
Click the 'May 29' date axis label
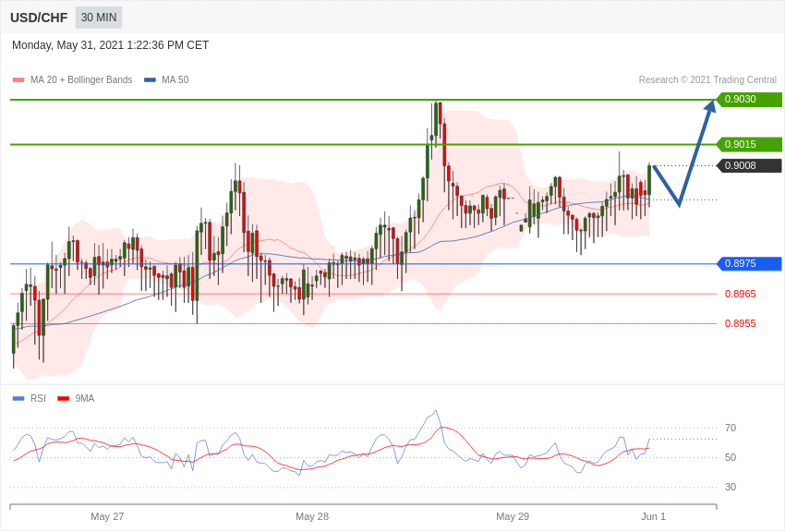[513, 516]
